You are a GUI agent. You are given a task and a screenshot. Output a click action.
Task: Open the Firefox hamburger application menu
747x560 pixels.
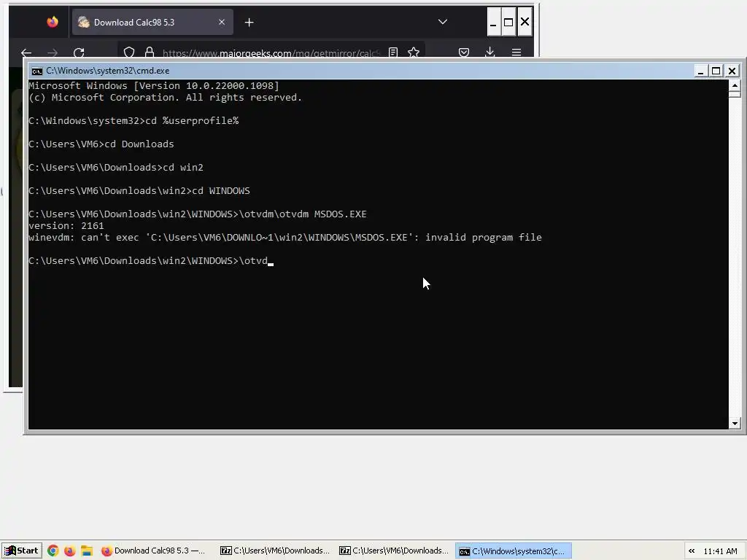[x=516, y=52]
